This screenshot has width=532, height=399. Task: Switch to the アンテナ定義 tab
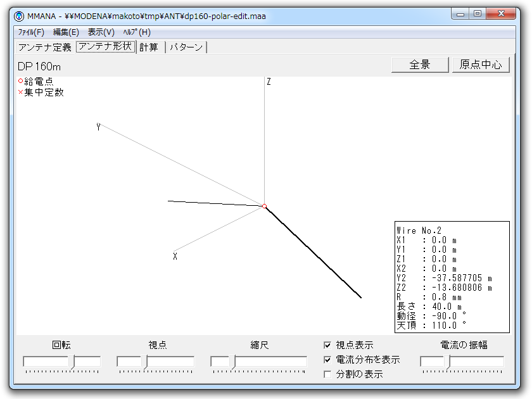(44, 47)
